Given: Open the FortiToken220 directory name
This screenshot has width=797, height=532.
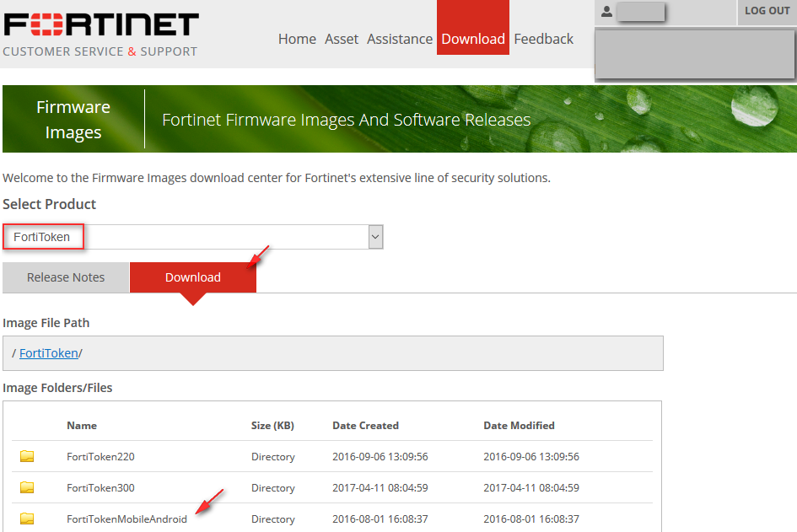Looking at the screenshot, I should point(100,456).
